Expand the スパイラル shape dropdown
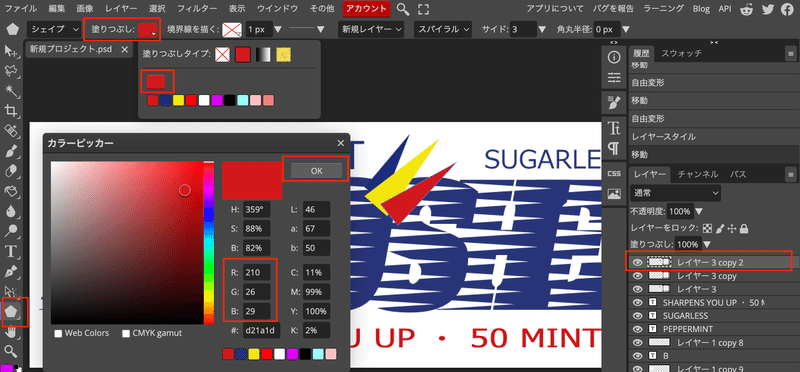The height and width of the screenshot is (372, 800). tap(442, 30)
